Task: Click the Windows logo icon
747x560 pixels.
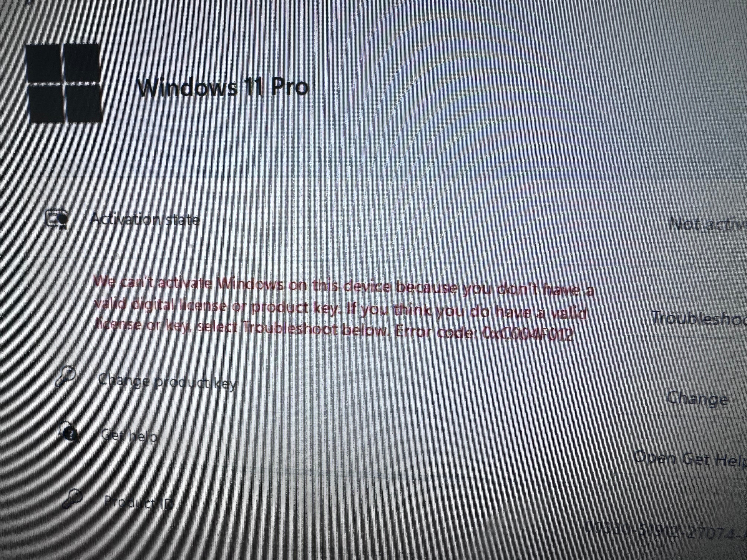Action: 64,83
